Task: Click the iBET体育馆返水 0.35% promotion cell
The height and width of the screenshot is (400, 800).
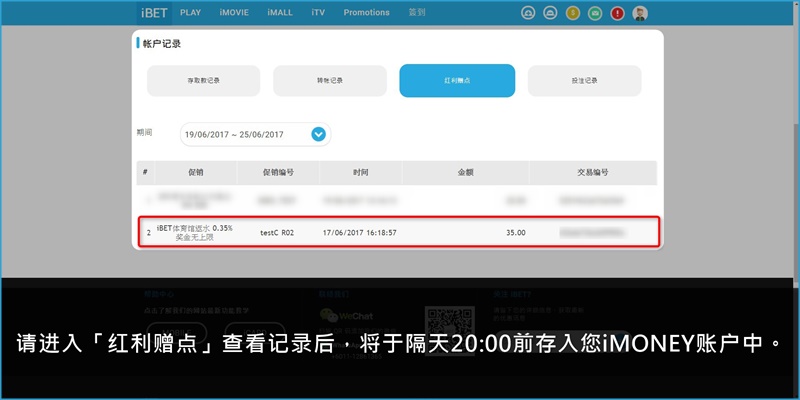Action: [x=194, y=233]
